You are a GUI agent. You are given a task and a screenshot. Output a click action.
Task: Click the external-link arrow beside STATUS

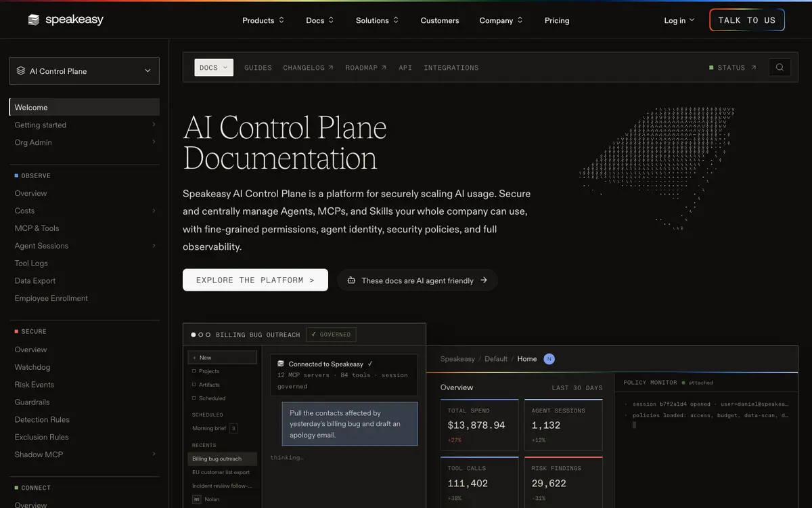tap(754, 68)
